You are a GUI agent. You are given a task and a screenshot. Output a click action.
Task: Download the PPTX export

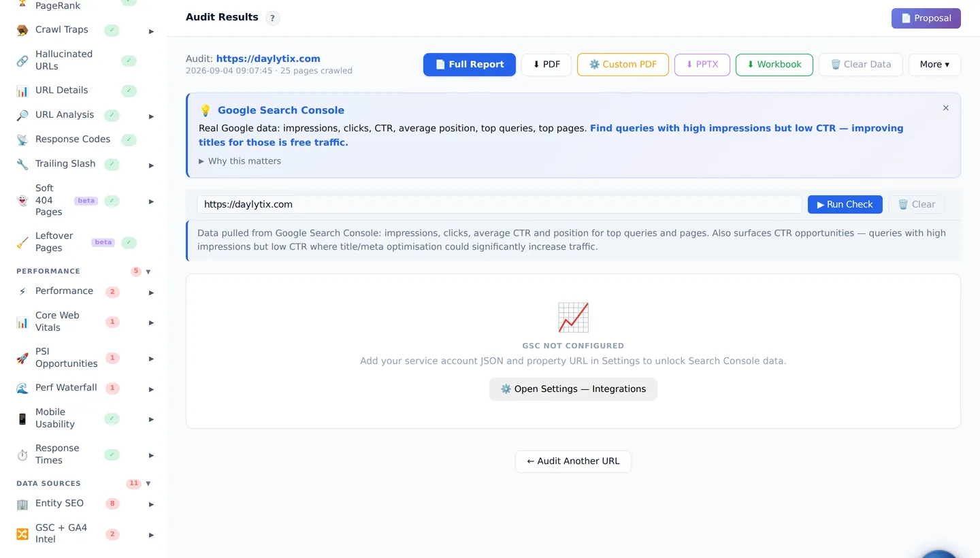coord(702,65)
